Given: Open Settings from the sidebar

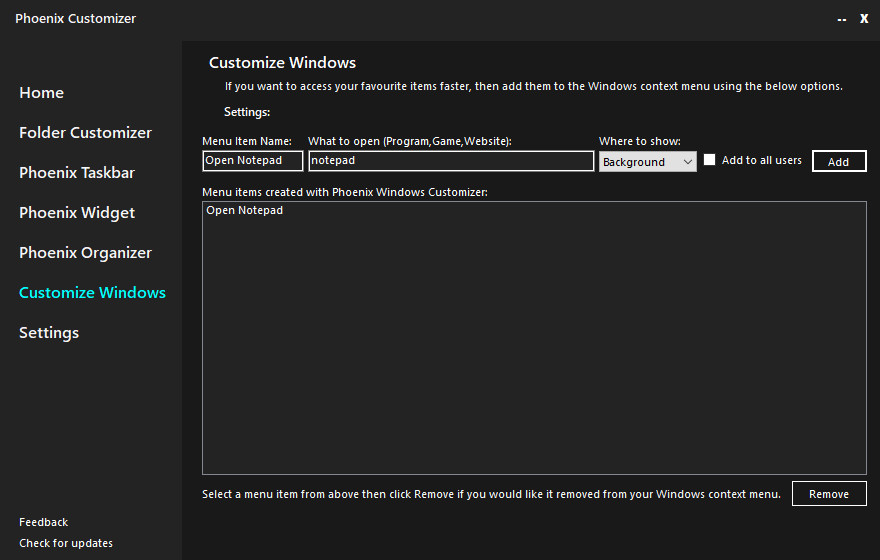Looking at the screenshot, I should point(48,333).
